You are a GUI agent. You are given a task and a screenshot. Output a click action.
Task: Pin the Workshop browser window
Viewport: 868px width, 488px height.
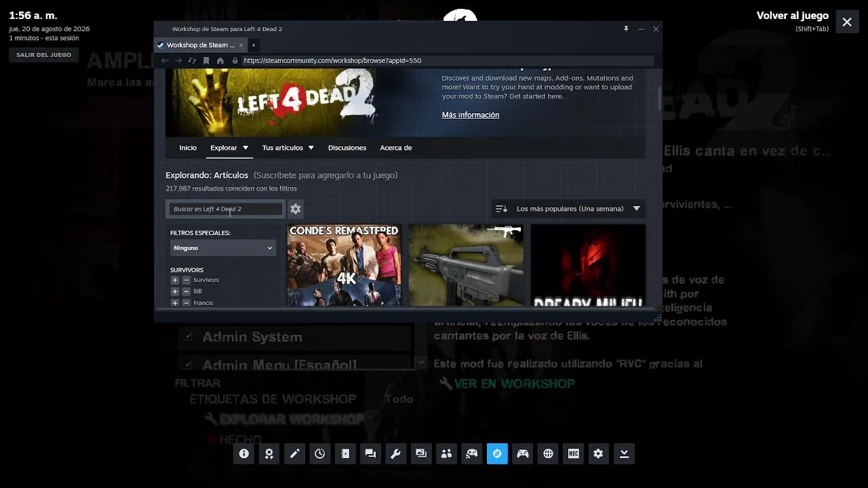626,29
